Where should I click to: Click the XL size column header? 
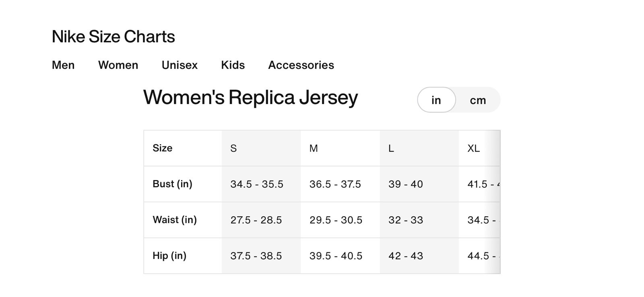click(x=479, y=148)
